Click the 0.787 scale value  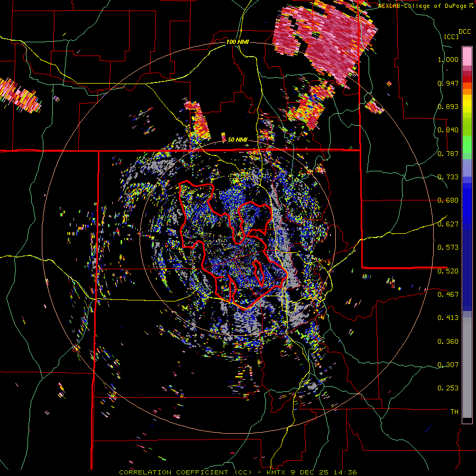click(x=448, y=153)
